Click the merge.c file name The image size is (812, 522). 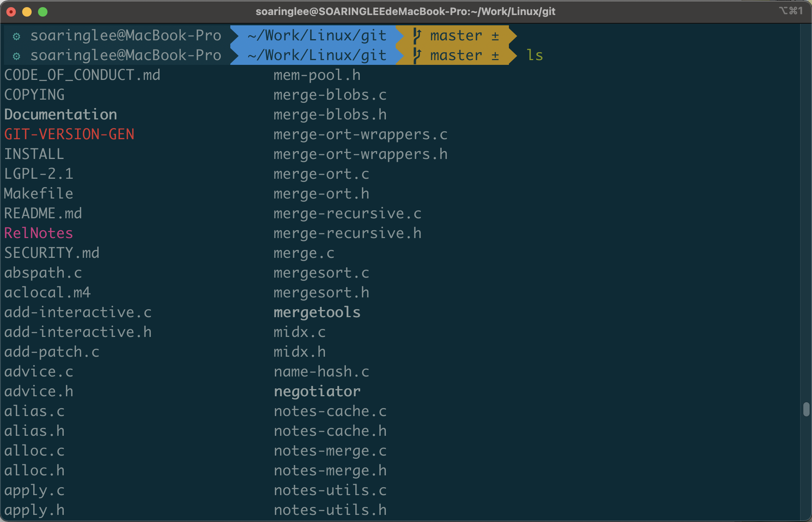[304, 253]
